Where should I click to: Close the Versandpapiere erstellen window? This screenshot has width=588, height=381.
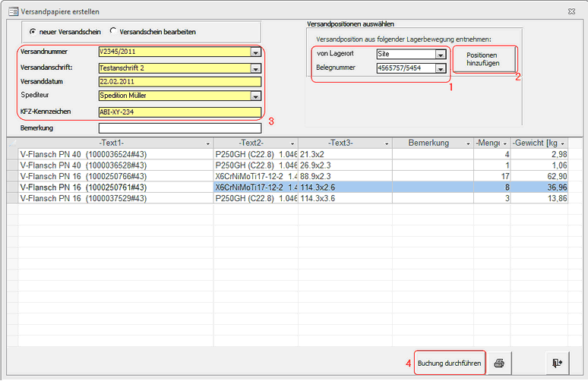click(572, 11)
